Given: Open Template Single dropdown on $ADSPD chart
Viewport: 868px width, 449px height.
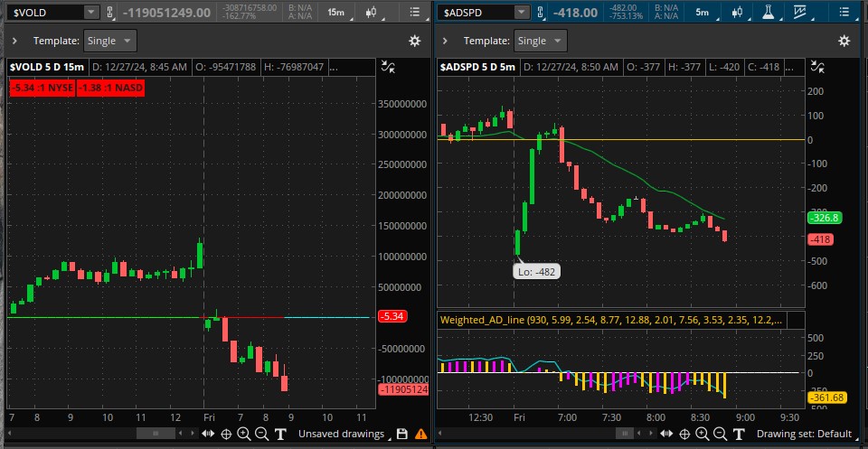Looking at the screenshot, I should 541,41.
